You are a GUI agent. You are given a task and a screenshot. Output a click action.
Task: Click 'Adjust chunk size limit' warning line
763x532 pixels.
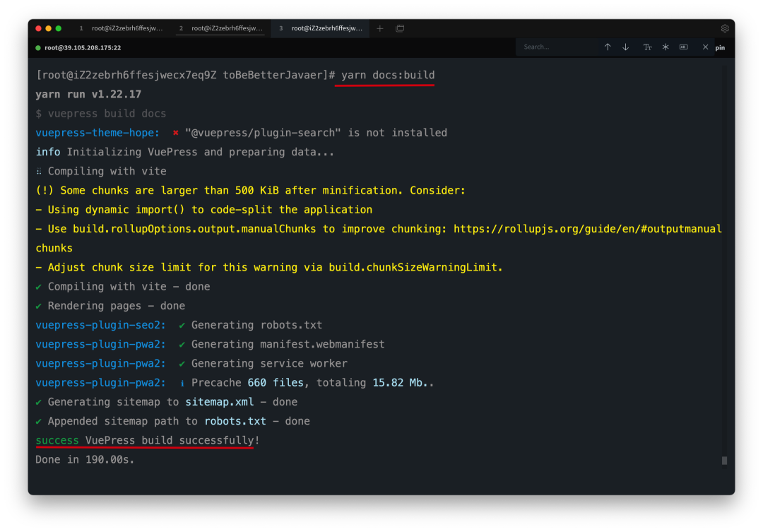(269, 267)
